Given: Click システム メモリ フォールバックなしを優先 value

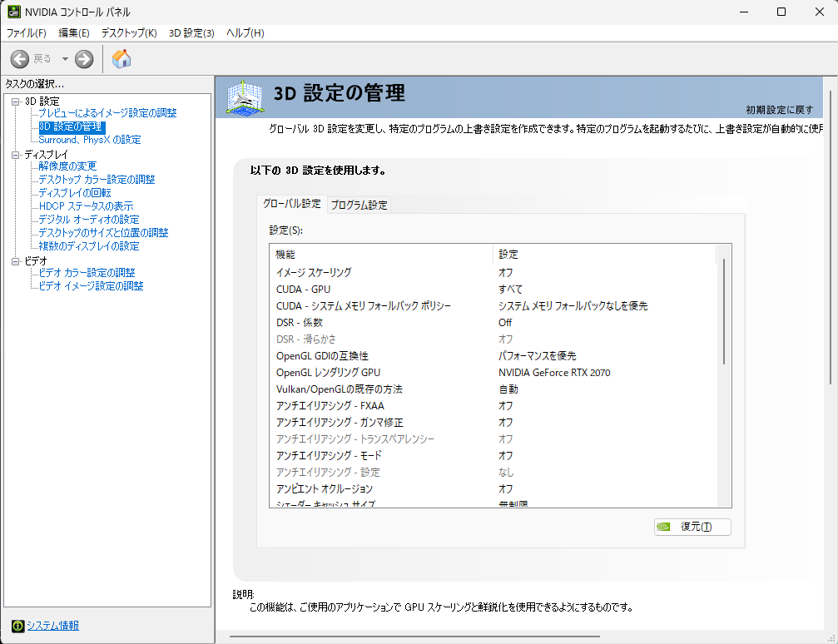Looking at the screenshot, I should pyautogui.click(x=573, y=305).
